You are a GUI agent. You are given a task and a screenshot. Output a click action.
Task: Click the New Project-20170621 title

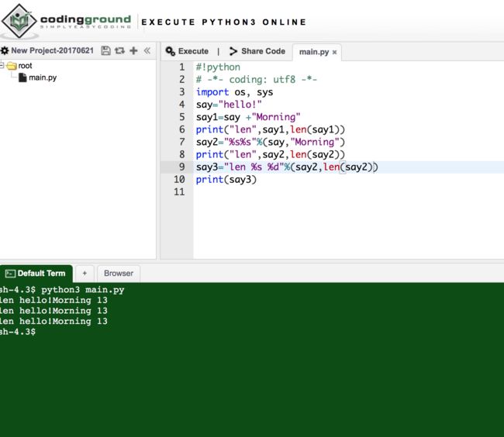click(53, 50)
